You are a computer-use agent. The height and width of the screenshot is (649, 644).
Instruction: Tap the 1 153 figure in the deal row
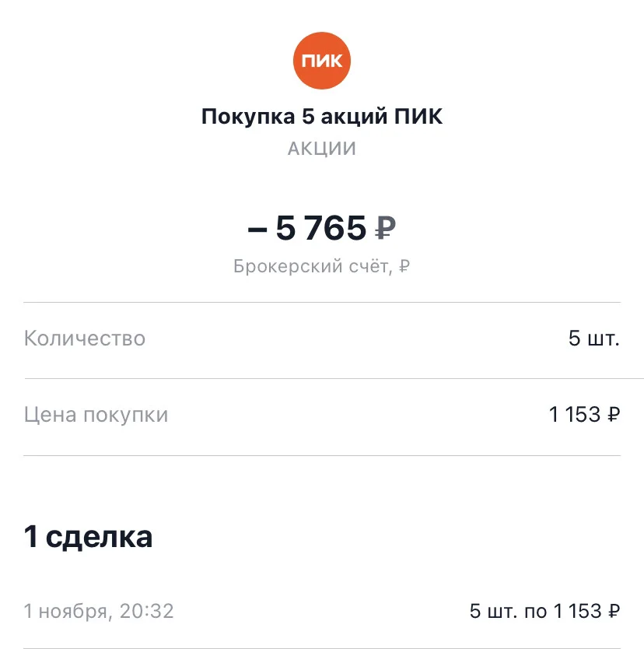click(577, 611)
